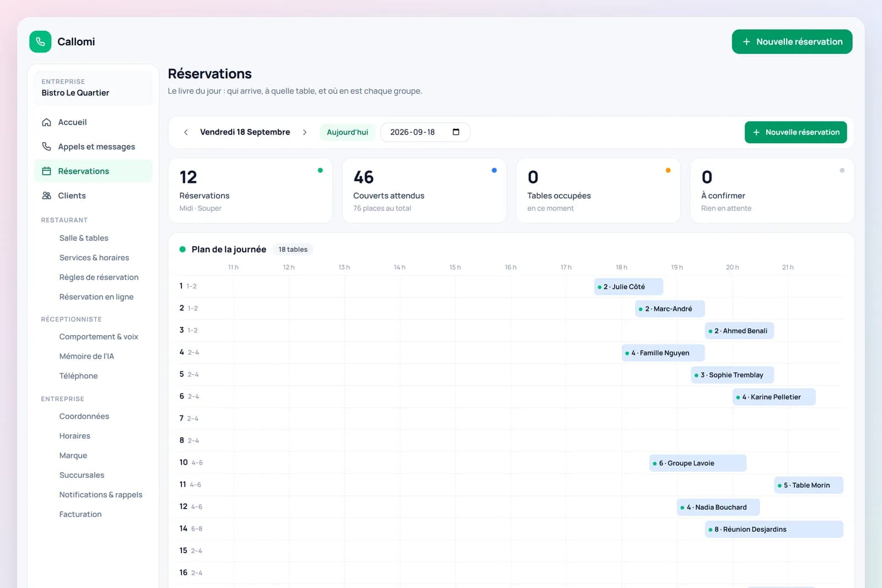Click table 16 row label
The image size is (882, 588).
[x=191, y=573]
